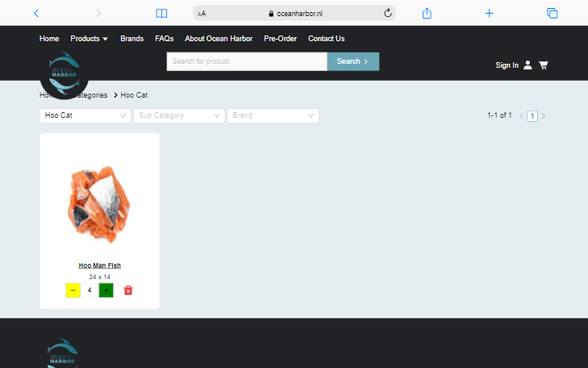588x368 pixels.
Task: Reload the page with refresh icon
Action: click(388, 13)
